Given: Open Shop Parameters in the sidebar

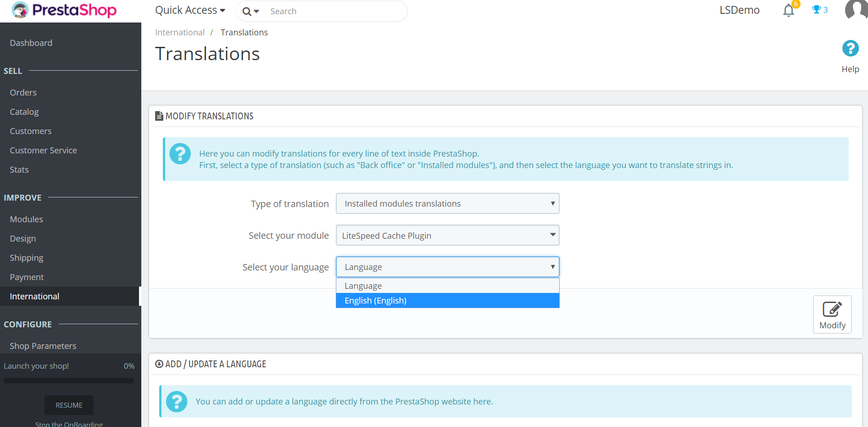Looking at the screenshot, I should (43, 346).
